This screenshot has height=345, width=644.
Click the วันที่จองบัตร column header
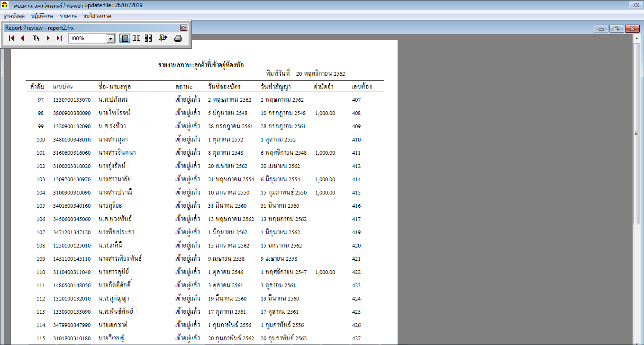pyautogui.click(x=224, y=87)
